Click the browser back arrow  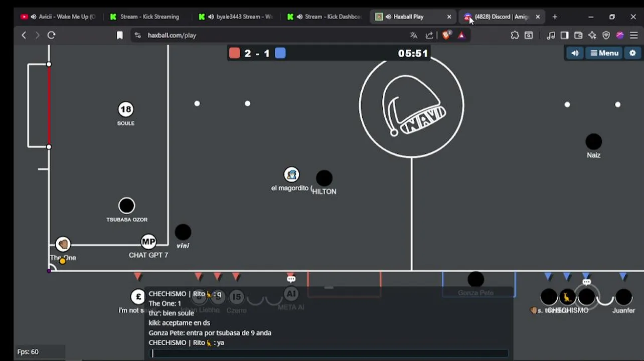pyautogui.click(x=24, y=35)
